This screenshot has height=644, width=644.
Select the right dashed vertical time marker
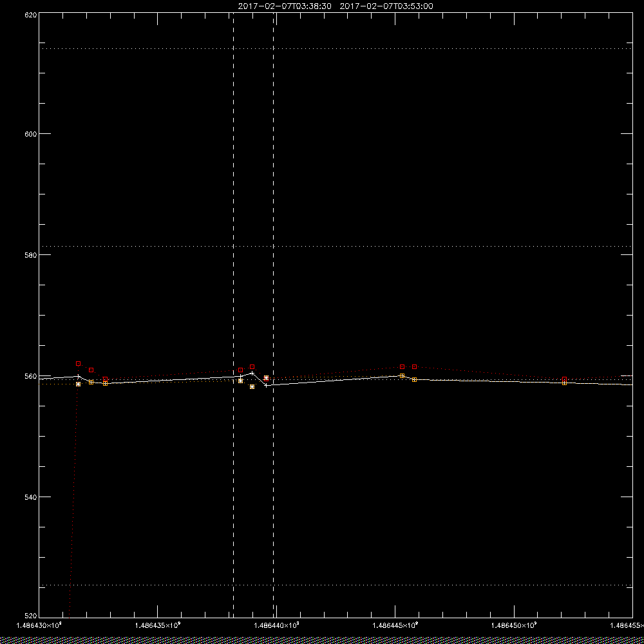point(274,315)
